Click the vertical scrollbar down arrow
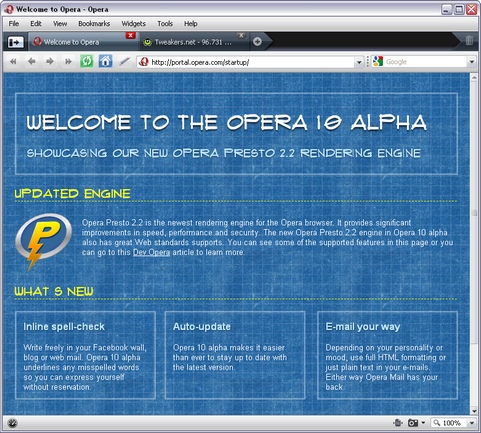The width and height of the screenshot is (481, 433). (474, 411)
